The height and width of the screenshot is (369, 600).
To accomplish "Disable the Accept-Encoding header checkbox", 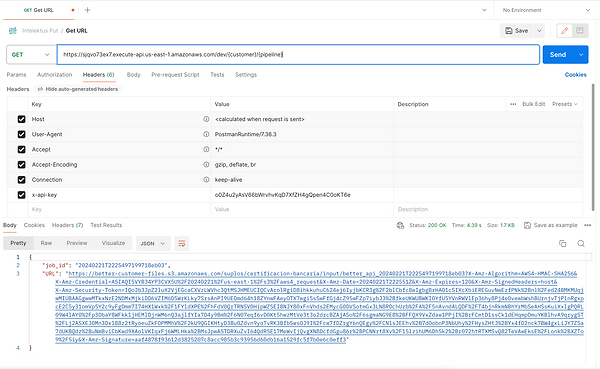I will pos(21,165).
